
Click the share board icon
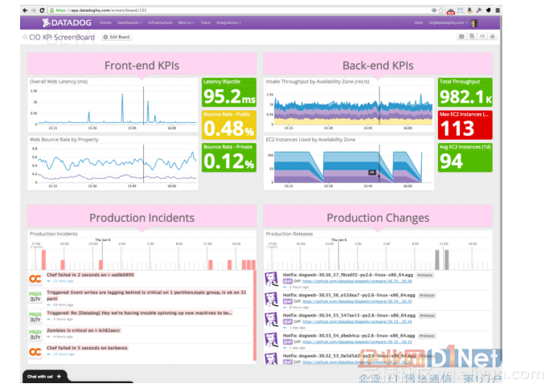coord(482,36)
